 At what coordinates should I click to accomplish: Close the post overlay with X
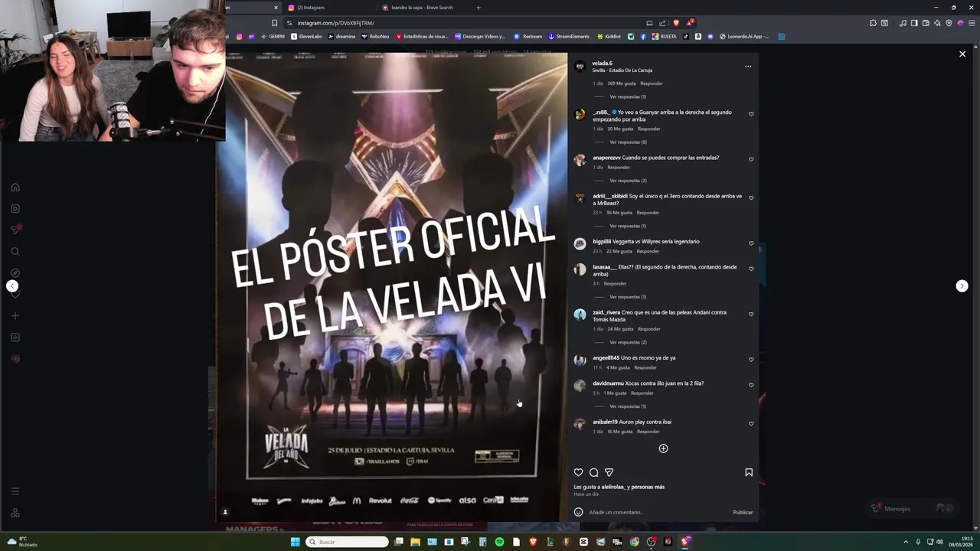coord(962,54)
